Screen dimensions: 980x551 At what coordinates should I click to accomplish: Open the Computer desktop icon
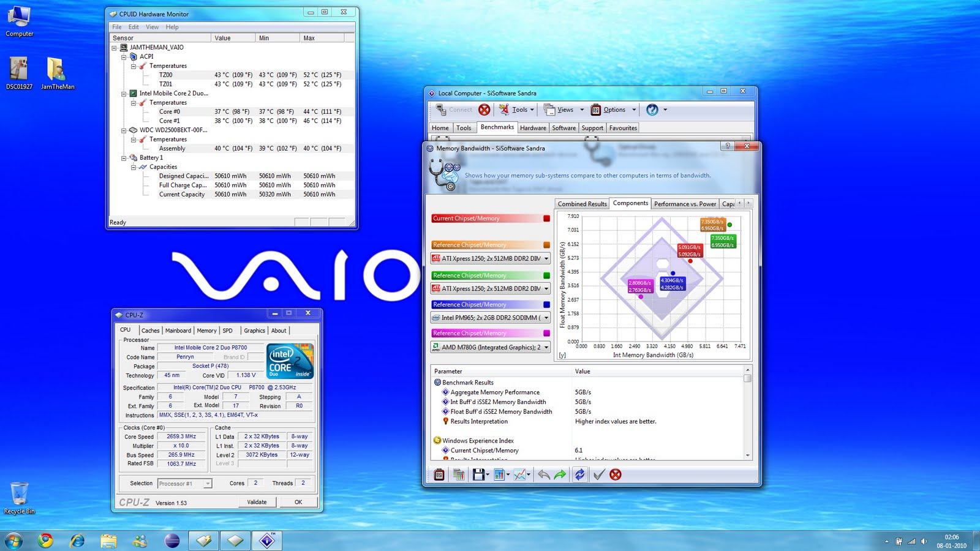click(x=20, y=21)
